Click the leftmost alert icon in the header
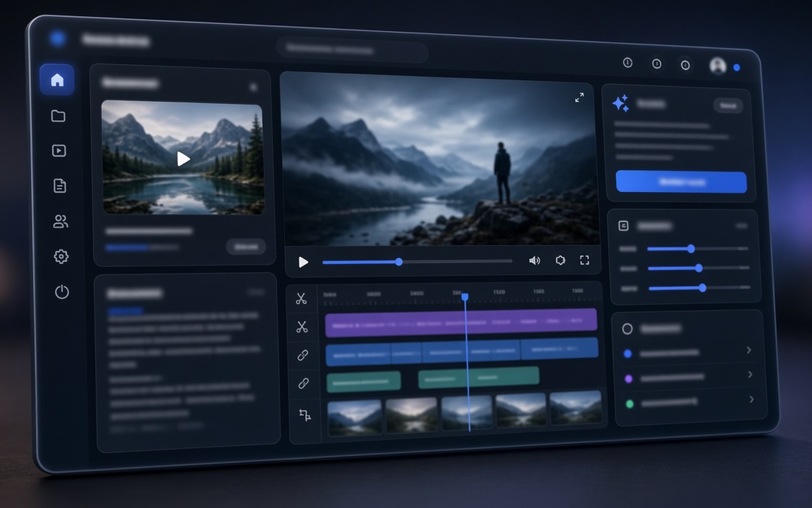This screenshot has width=812, height=508. [x=628, y=62]
